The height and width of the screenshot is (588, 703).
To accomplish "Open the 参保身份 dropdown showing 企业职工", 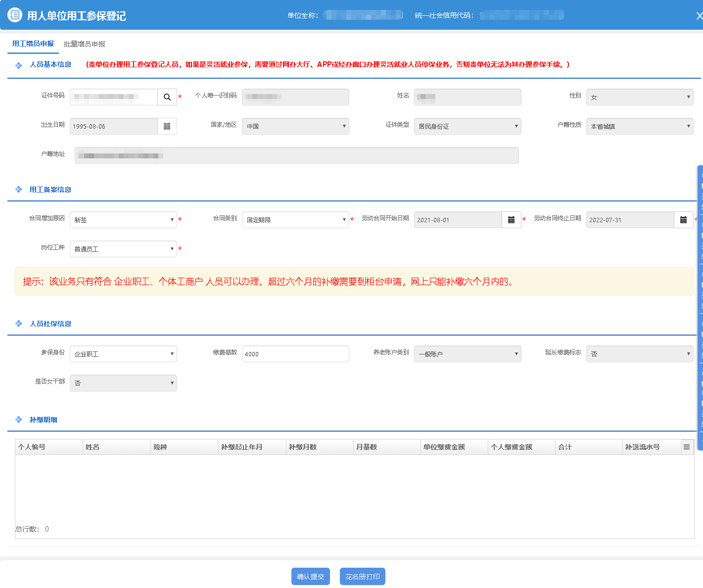I will [x=123, y=354].
